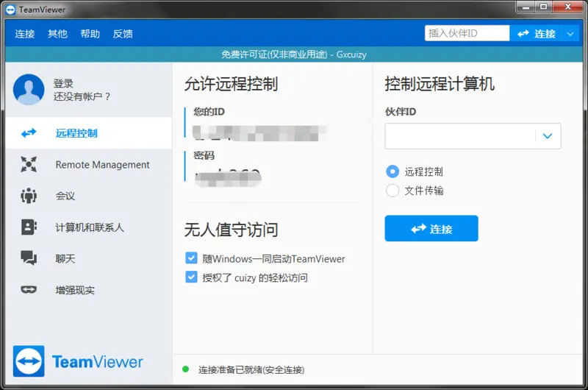This screenshot has height=390, width=588.
Task: Toggle 随Windows一同启动TeamViewer checkbox
Action: click(191, 258)
